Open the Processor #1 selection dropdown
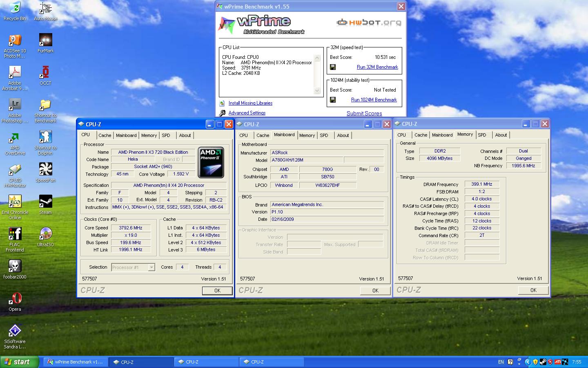 click(151, 267)
